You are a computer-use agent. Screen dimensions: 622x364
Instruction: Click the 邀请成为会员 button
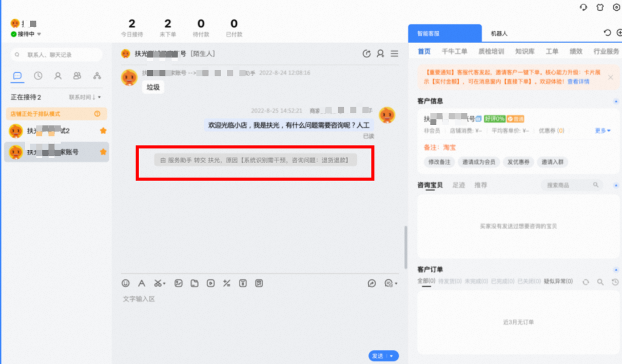[x=478, y=162]
